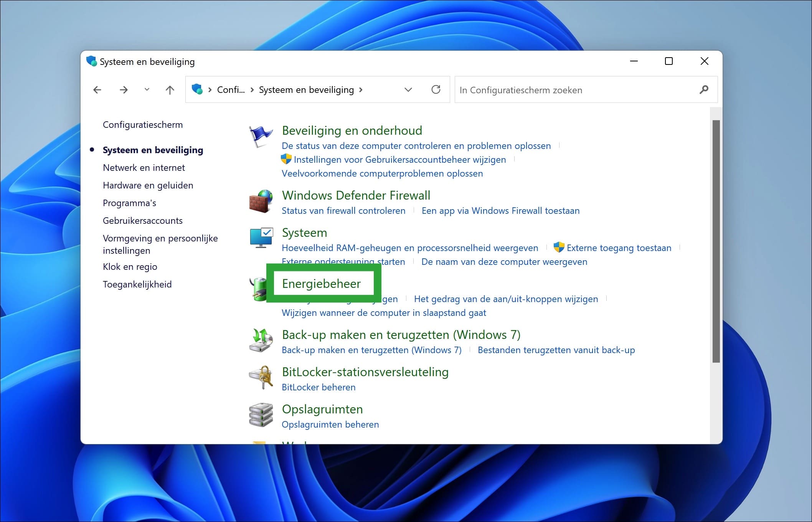The width and height of the screenshot is (812, 522).
Task: Click the Windows Defender Firewall brick wall icon
Action: (x=261, y=202)
